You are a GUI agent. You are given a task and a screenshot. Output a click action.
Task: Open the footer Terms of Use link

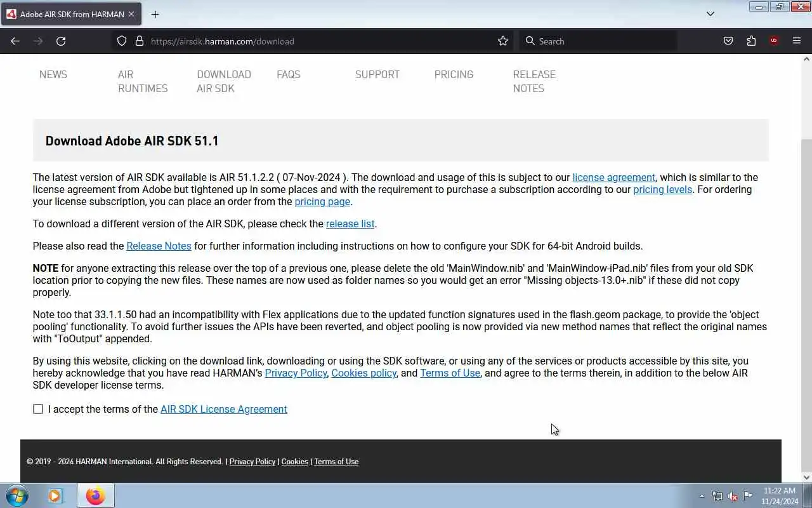336,462
